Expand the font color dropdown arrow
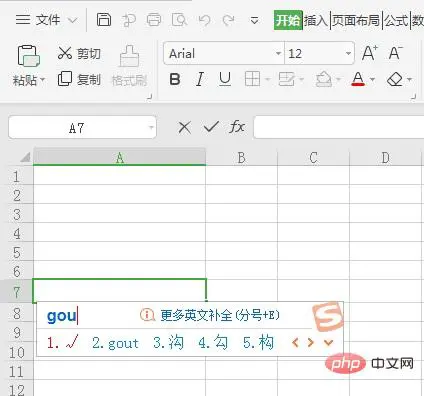 coord(373,79)
